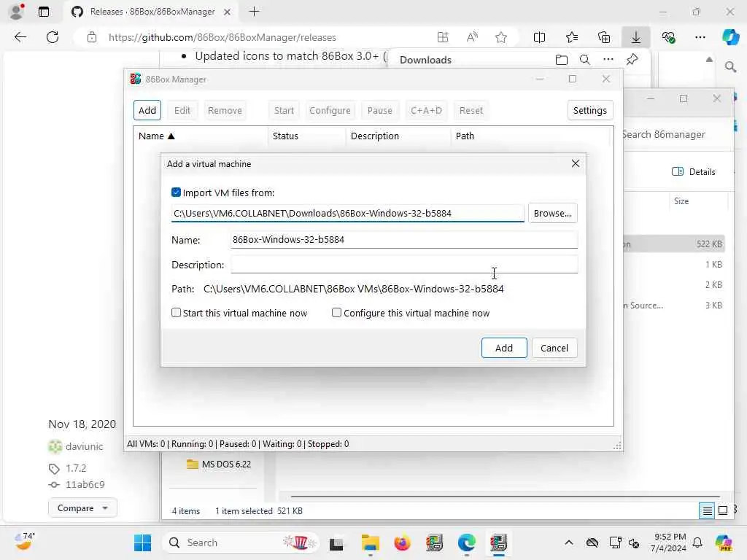The image size is (747, 560).
Task: Sort by Description column header
Action: 398,136
